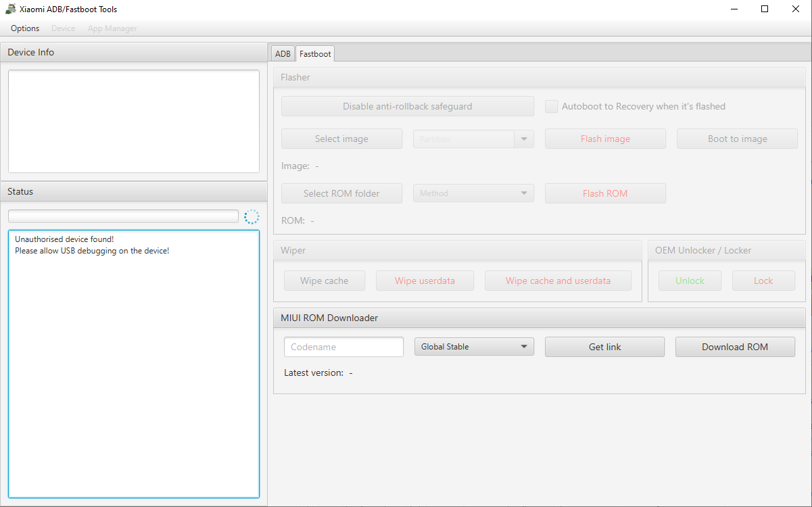Click inside the Device Info text area
Image resolution: width=812 pixels, height=507 pixels.
(133, 121)
